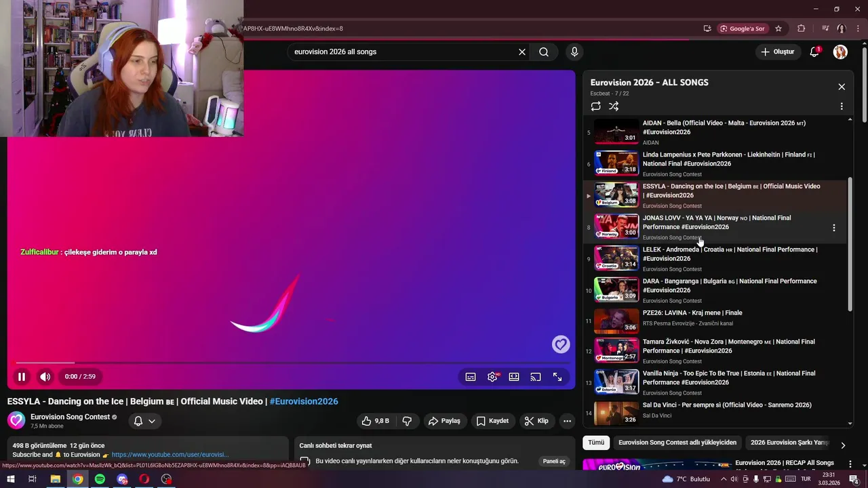868x488 pixels.
Task: Select the Tümü filter chip
Action: (x=596, y=443)
